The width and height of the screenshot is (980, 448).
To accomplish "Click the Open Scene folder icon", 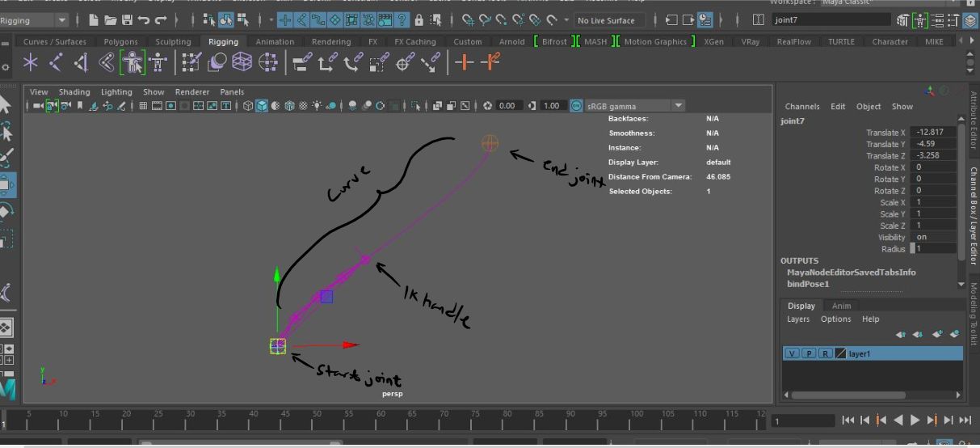I will click(110, 20).
